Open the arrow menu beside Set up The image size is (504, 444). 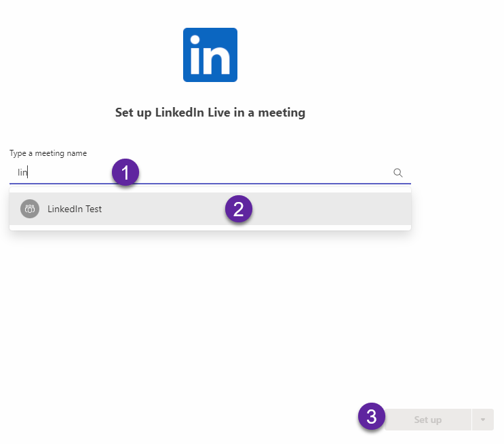[x=483, y=420]
